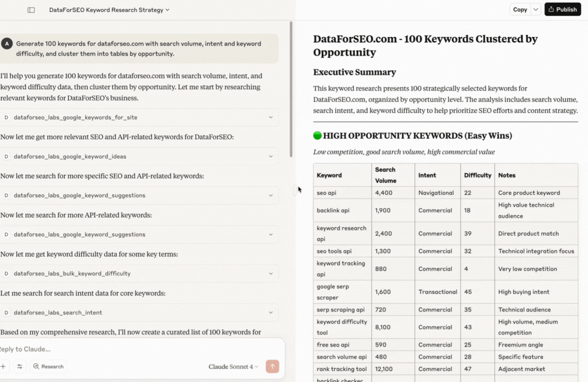Click the 'Technical integration focus' note
588x382 pixels.
(x=536, y=251)
